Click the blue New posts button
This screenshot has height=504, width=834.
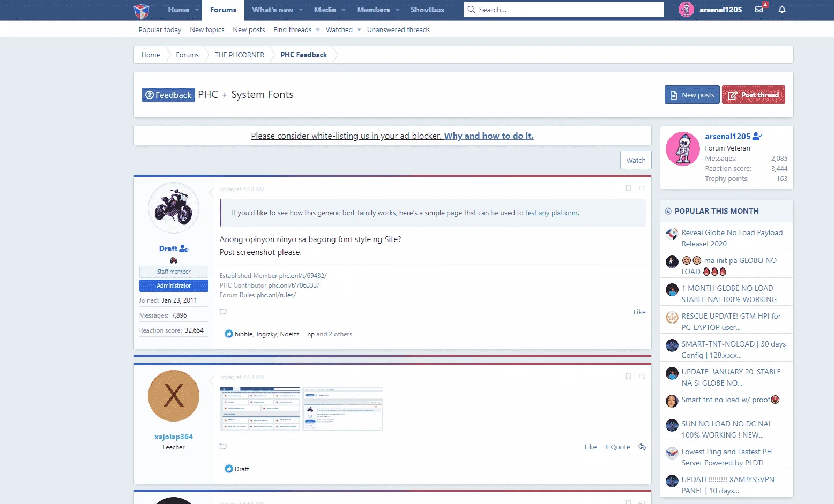pos(692,95)
